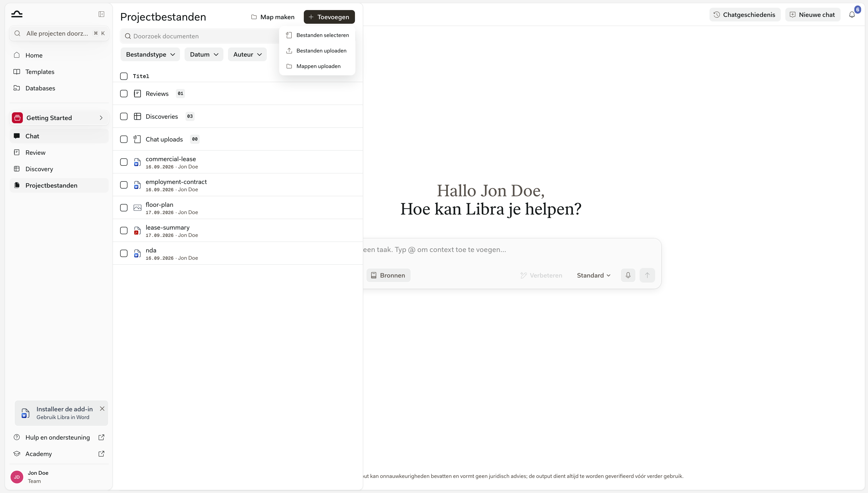
Task: Check the Reviews row checkbox
Action: click(x=124, y=94)
